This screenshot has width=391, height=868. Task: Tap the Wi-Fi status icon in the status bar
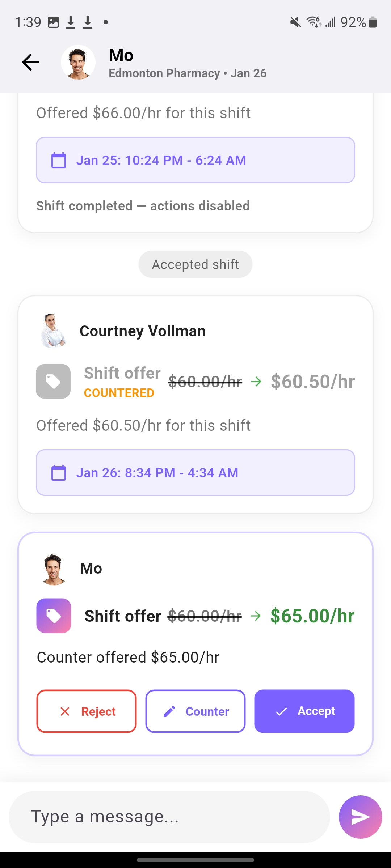(314, 22)
